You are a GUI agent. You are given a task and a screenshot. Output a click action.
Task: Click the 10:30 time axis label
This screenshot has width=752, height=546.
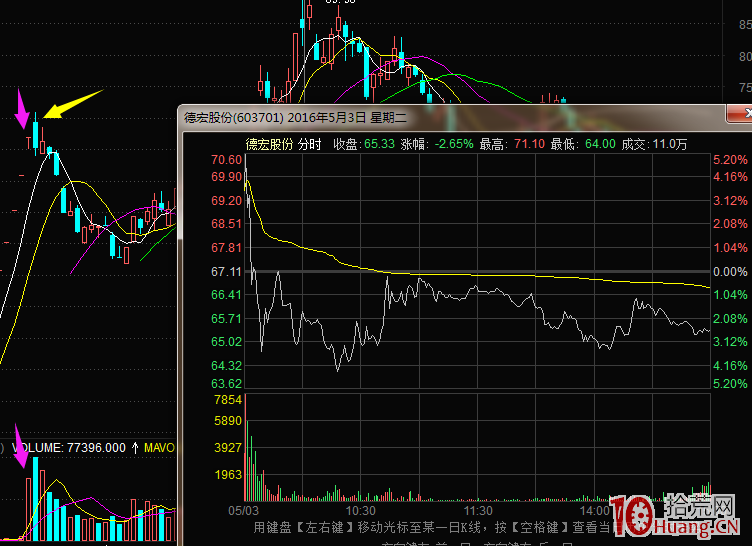click(361, 510)
